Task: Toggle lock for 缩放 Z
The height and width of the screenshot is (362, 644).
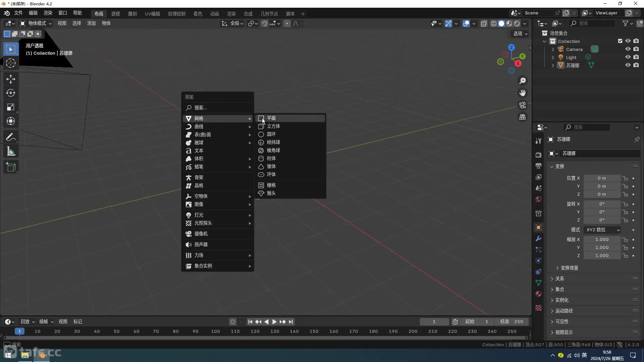Action: [625, 256]
